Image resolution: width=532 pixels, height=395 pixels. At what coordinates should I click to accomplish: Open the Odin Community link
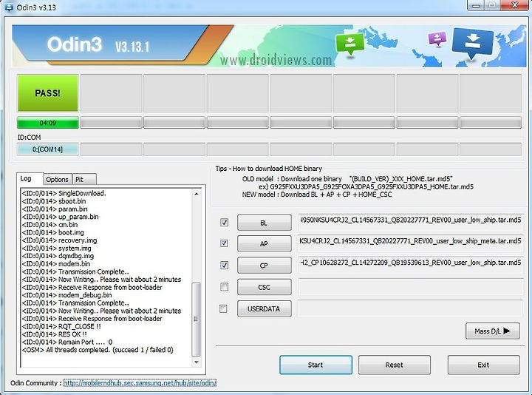[140, 382]
